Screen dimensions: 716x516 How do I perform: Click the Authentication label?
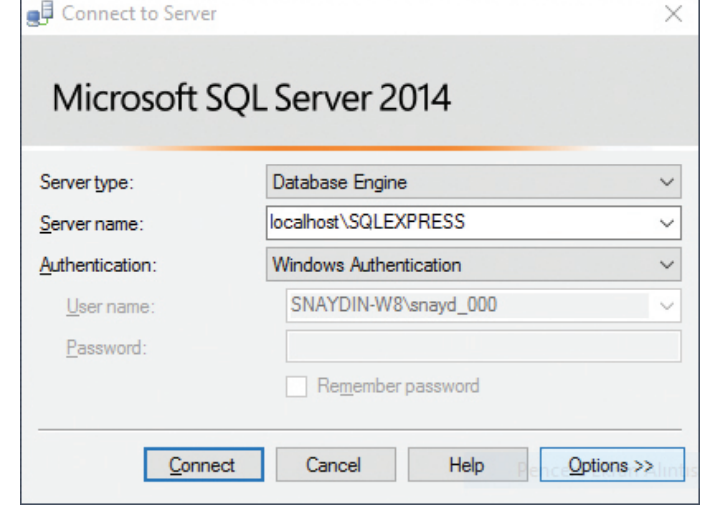pyautogui.click(x=98, y=266)
